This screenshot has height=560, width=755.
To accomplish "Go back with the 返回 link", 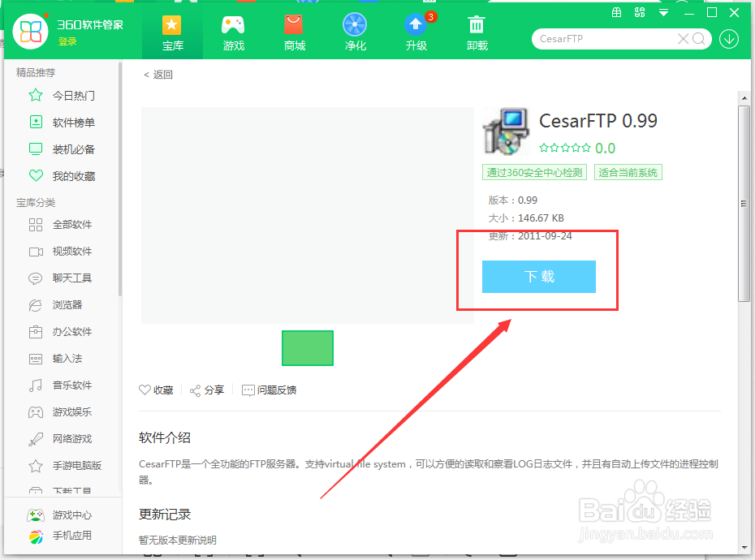I will point(158,75).
